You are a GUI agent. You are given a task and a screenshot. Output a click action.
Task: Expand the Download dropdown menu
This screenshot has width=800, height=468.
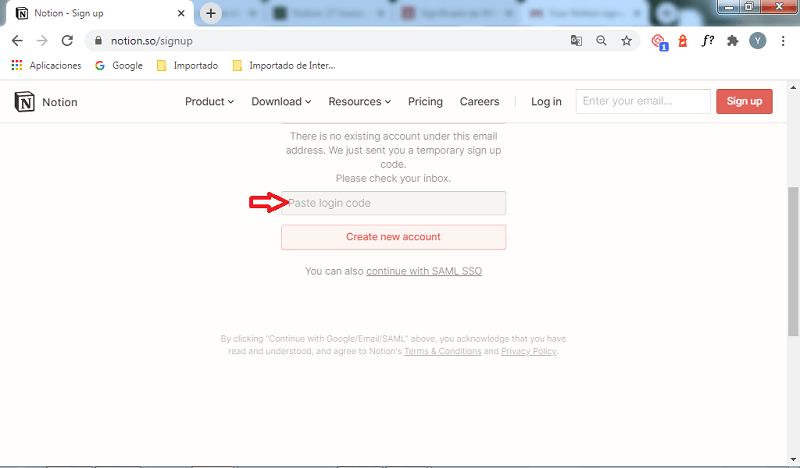tap(281, 102)
